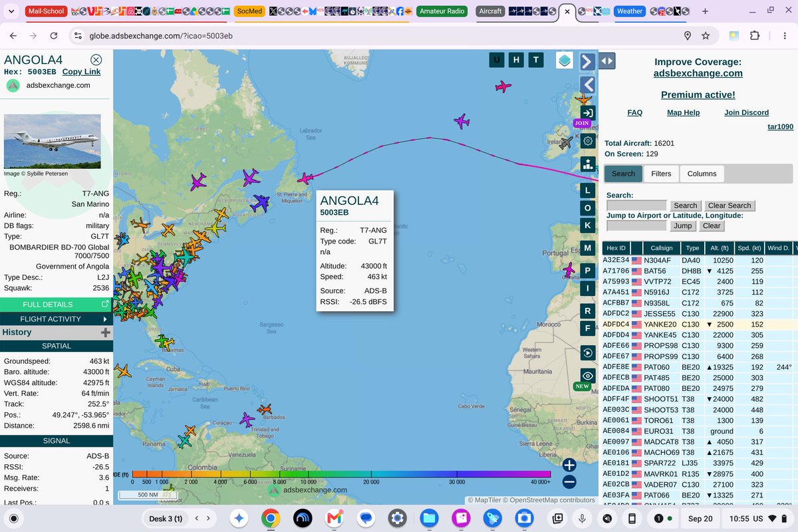Screen dimensions: 798x532
Task: Close the ANGOLA4 aircraft info panel
Action: [x=96, y=60]
